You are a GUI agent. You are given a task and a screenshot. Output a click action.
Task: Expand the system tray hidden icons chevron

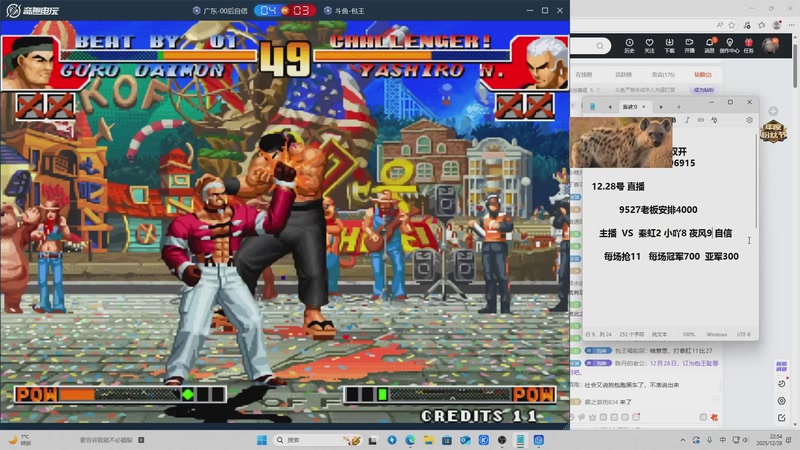coord(683,440)
